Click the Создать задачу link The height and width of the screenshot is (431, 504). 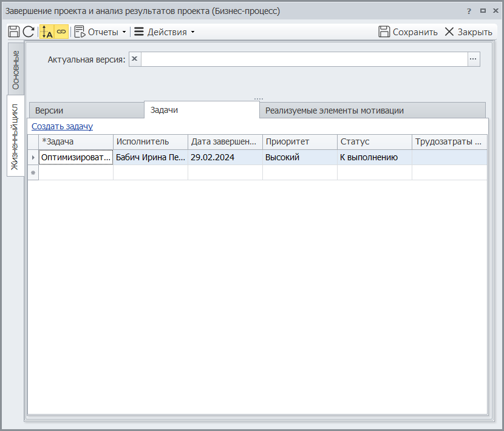(62, 126)
